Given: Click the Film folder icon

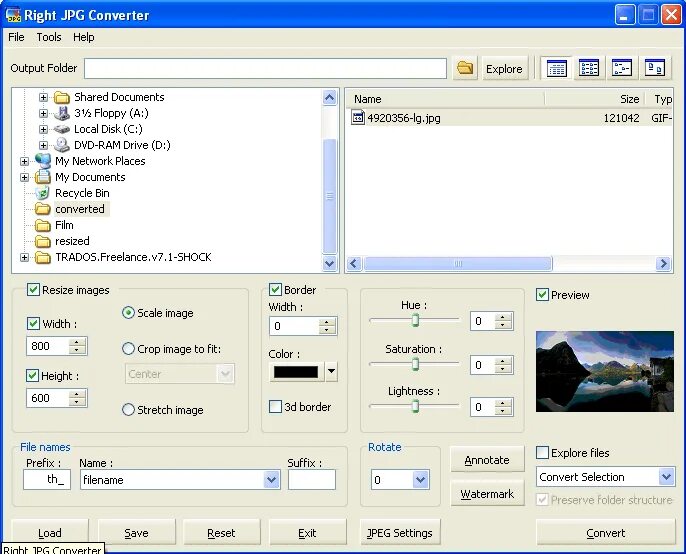Looking at the screenshot, I should click(x=43, y=225).
